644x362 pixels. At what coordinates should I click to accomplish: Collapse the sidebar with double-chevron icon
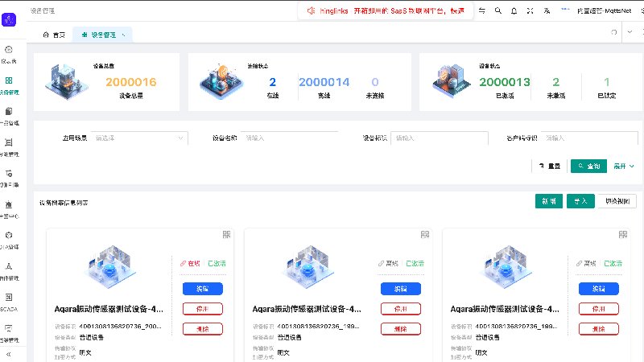coord(8,354)
